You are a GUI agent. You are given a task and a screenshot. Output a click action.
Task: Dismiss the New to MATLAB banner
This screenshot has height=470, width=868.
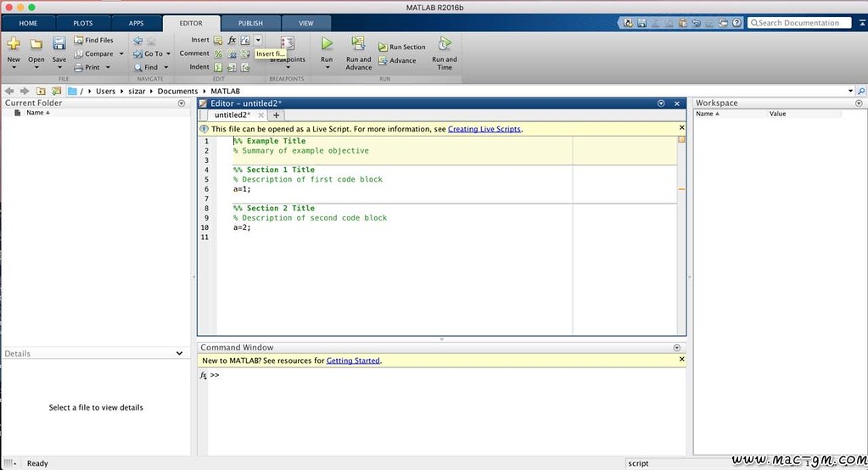point(681,359)
